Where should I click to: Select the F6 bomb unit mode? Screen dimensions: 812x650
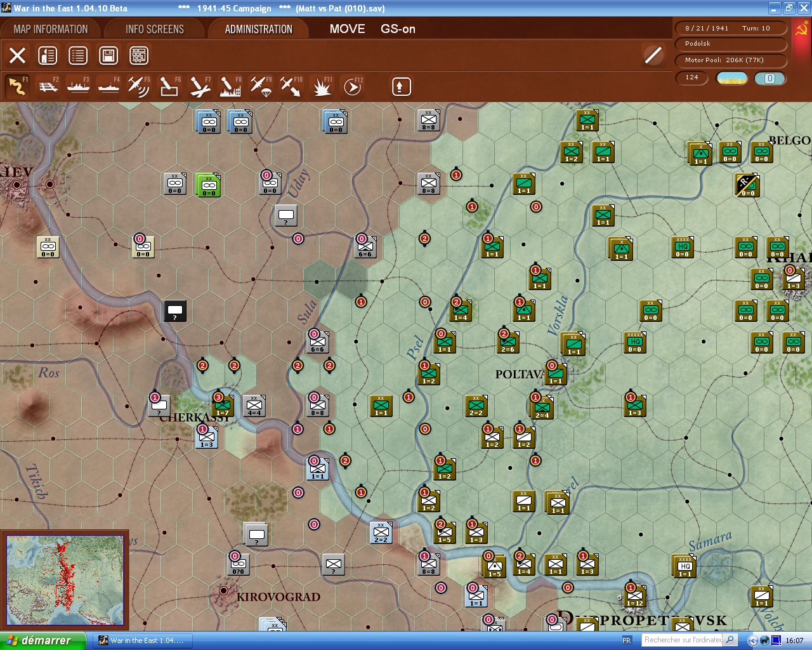tap(169, 86)
